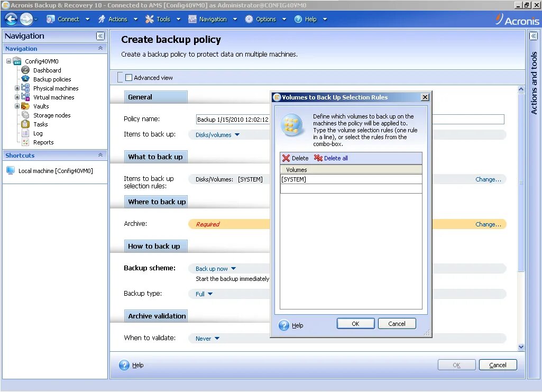
Task: Click the dialog Help question mark icon
Action: point(284,325)
